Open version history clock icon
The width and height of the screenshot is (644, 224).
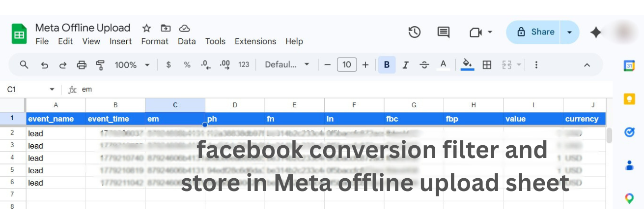[415, 32]
